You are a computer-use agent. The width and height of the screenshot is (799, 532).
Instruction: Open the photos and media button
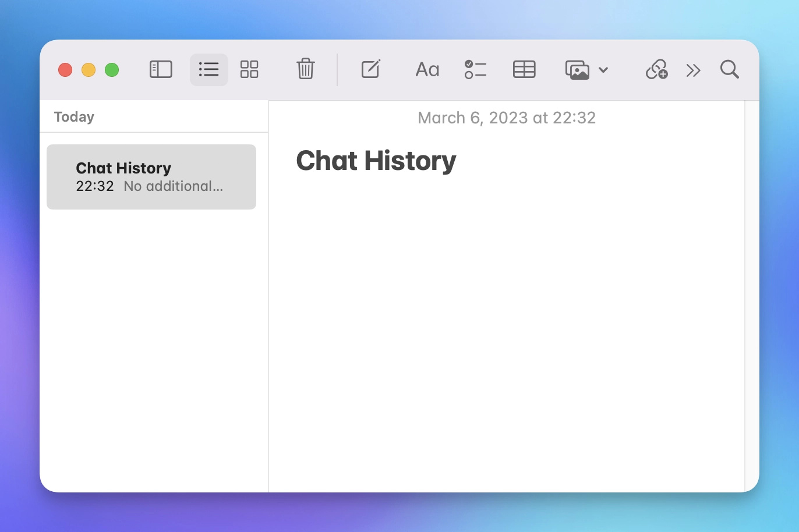(x=577, y=70)
